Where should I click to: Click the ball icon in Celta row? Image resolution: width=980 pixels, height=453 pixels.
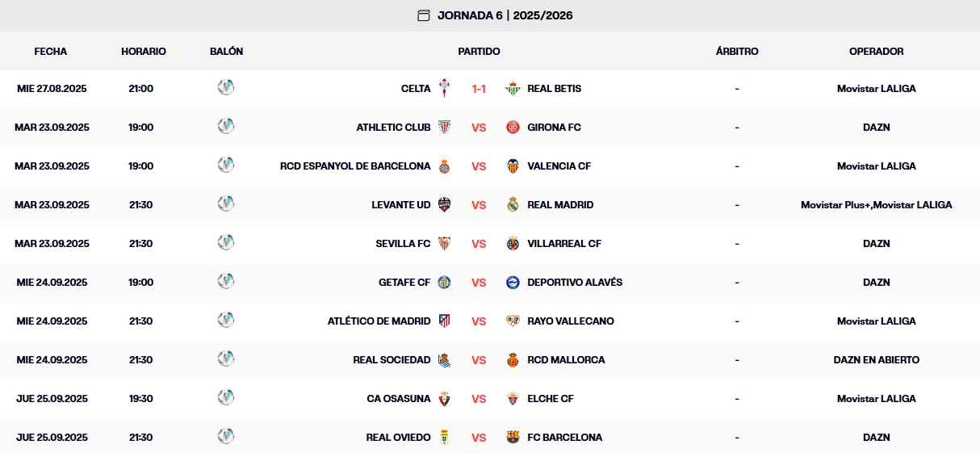coord(226,87)
